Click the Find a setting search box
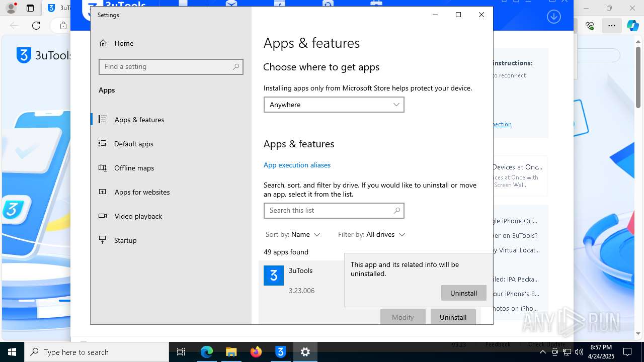Viewport: 644px width, 362px height. point(171,66)
